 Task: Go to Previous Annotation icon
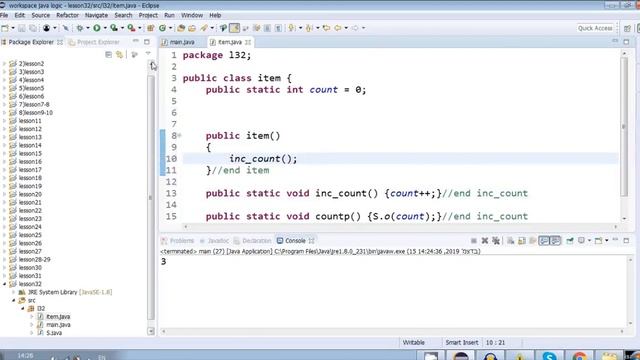tap(309, 28)
